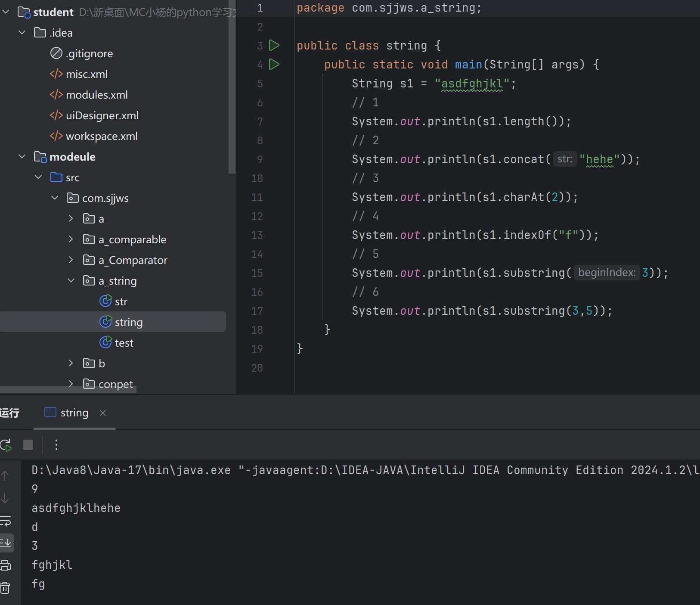
Task: Toggle scroll to end in the console
Action: tap(6, 543)
